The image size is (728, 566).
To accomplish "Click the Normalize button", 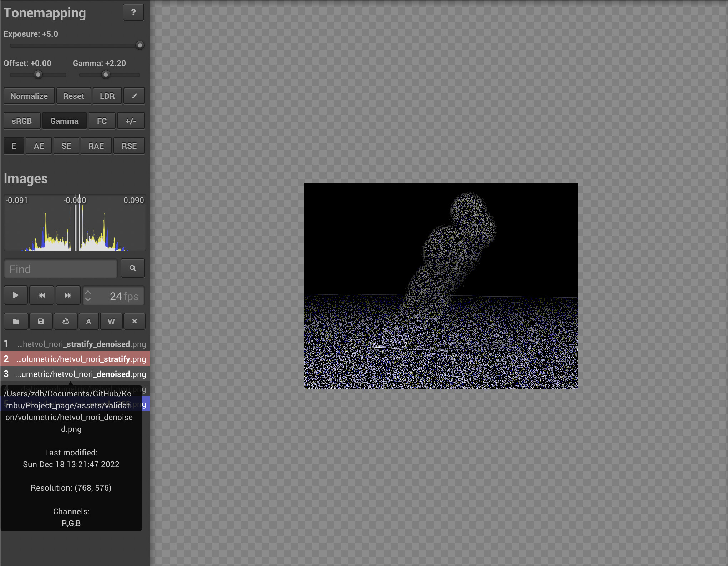I will [29, 96].
